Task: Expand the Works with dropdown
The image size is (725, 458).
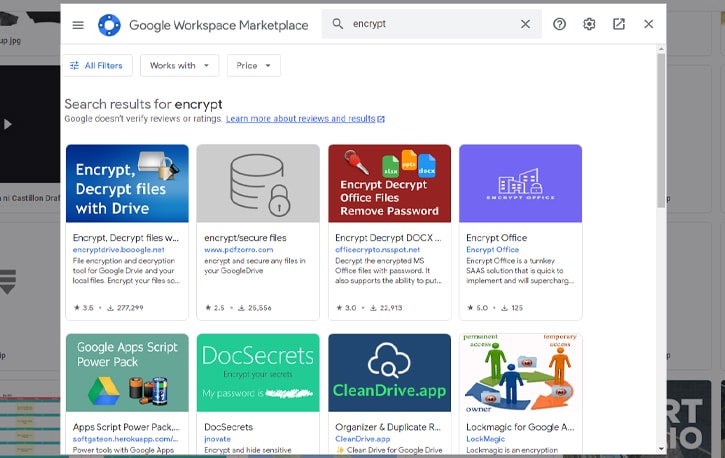Action: tap(179, 66)
